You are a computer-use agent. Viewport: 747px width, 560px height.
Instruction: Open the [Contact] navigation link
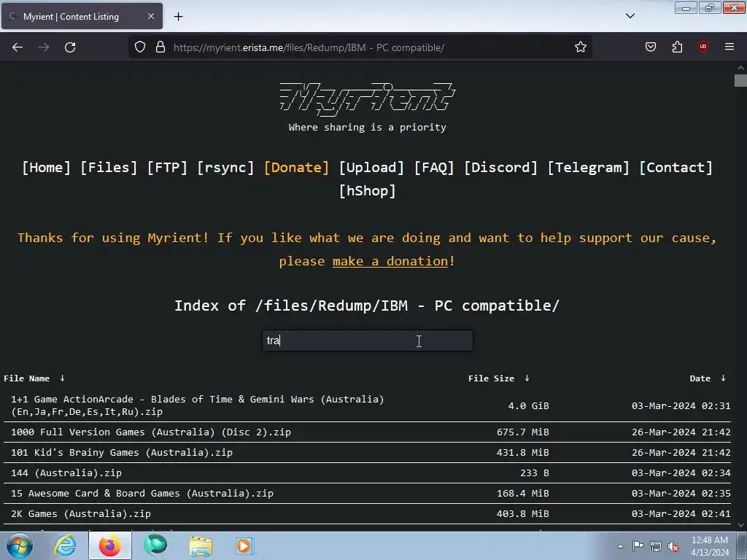676,168
